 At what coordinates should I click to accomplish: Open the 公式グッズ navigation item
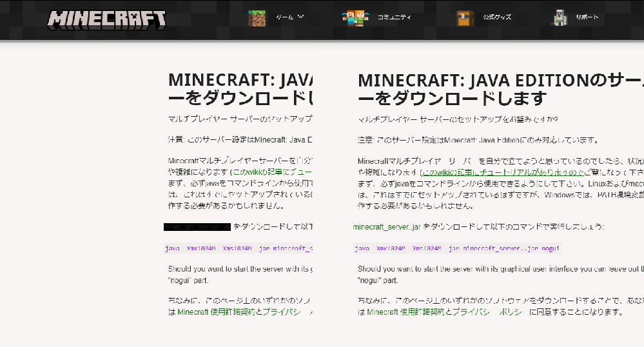click(x=497, y=17)
